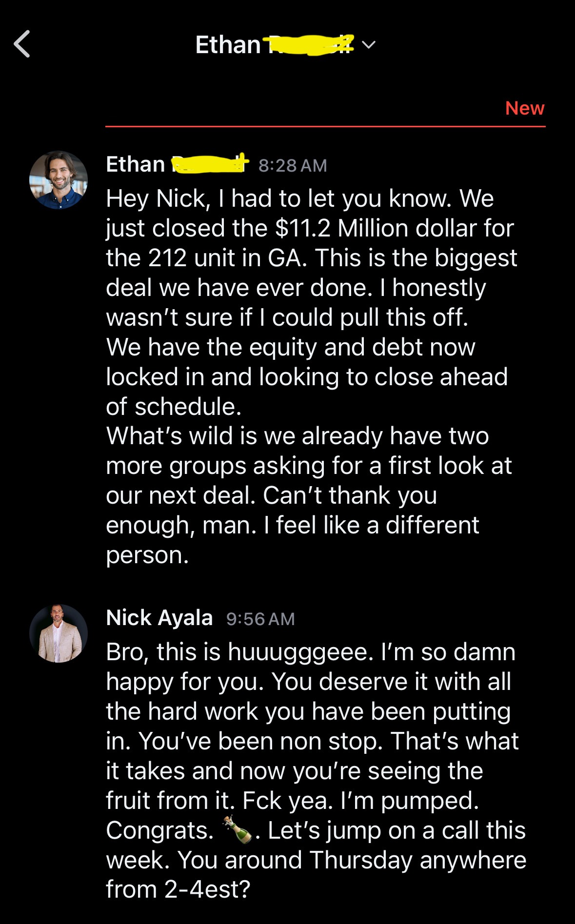This screenshot has height=924, width=575.
Task: Open Ethan's profile photo avatar
Action: [59, 180]
